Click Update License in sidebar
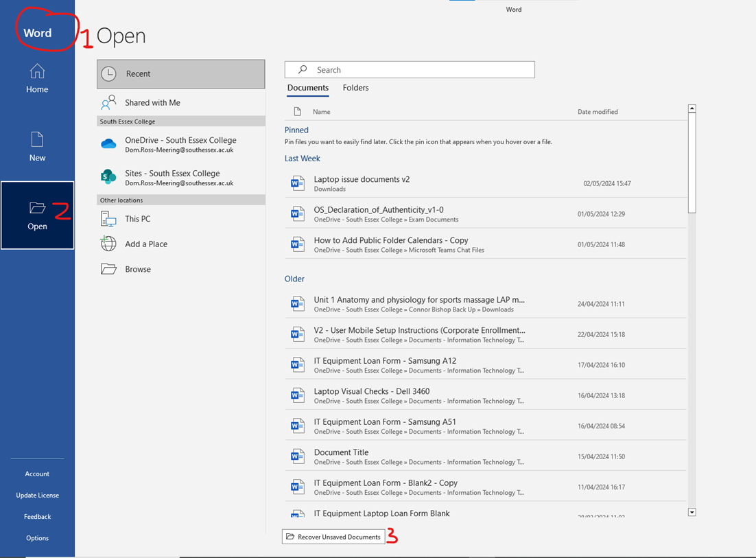756x558 pixels. [37, 496]
